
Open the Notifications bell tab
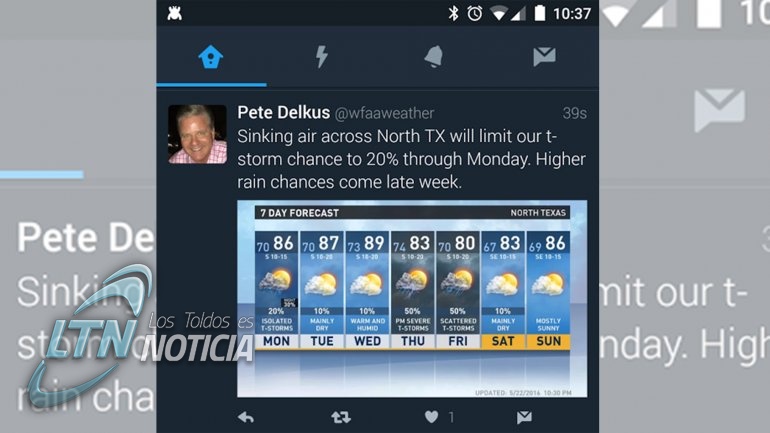[x=434, y=56]
